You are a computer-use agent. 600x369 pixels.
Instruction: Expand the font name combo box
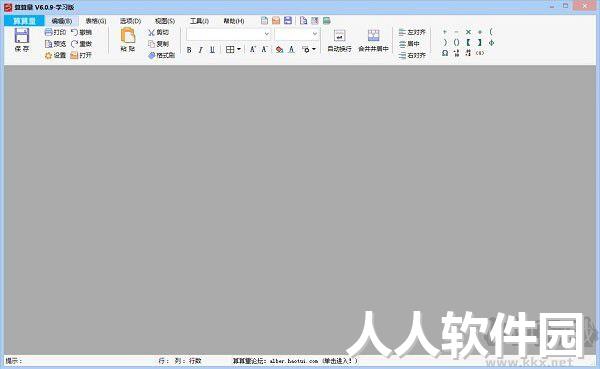(x=267, y=34)
